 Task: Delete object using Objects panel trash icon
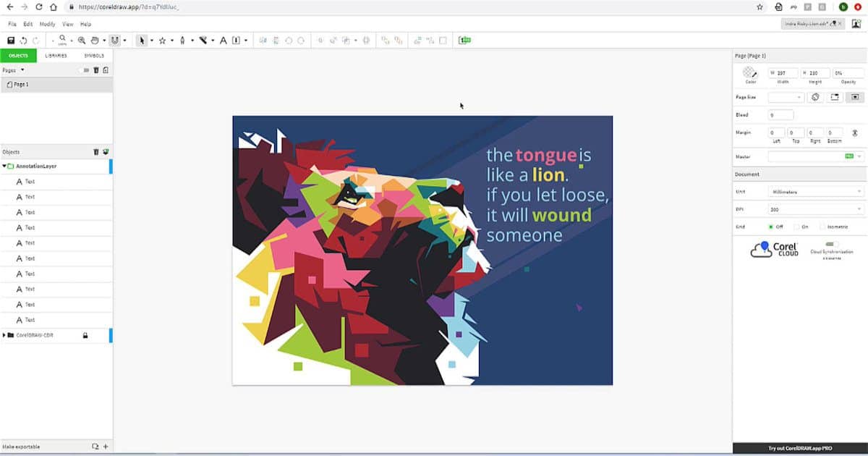tap(95, 152)
